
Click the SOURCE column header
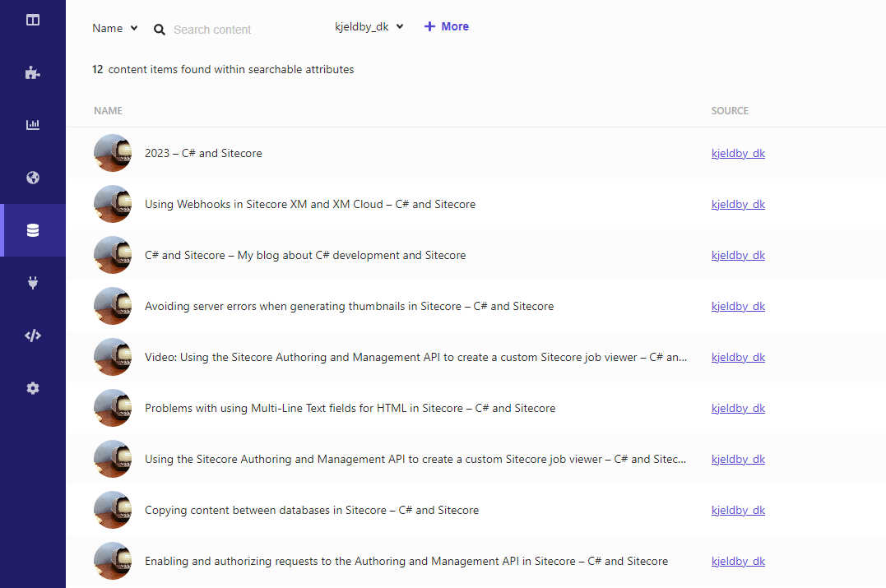[x=730, y=111]
